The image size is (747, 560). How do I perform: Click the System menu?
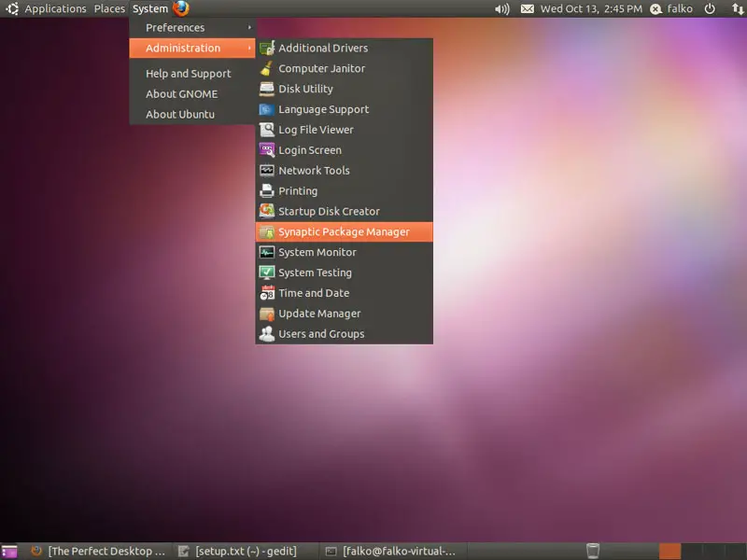point(150,9)
